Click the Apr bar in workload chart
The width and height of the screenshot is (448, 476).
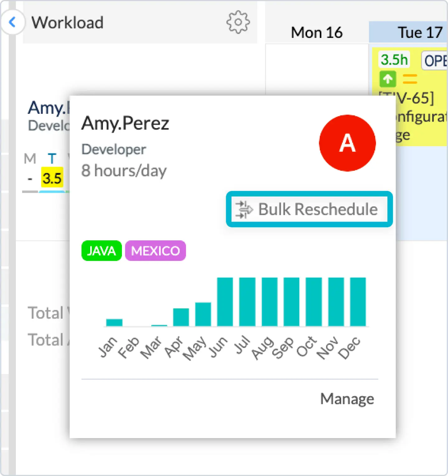(181, 317)
